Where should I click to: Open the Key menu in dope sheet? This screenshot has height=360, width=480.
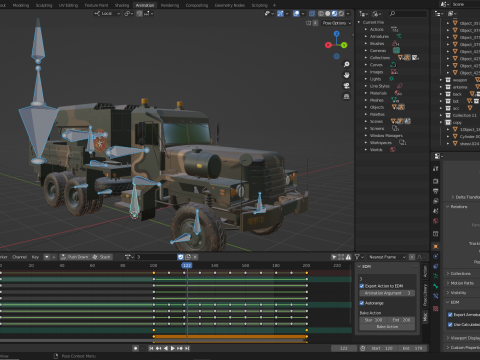(35, 257)
